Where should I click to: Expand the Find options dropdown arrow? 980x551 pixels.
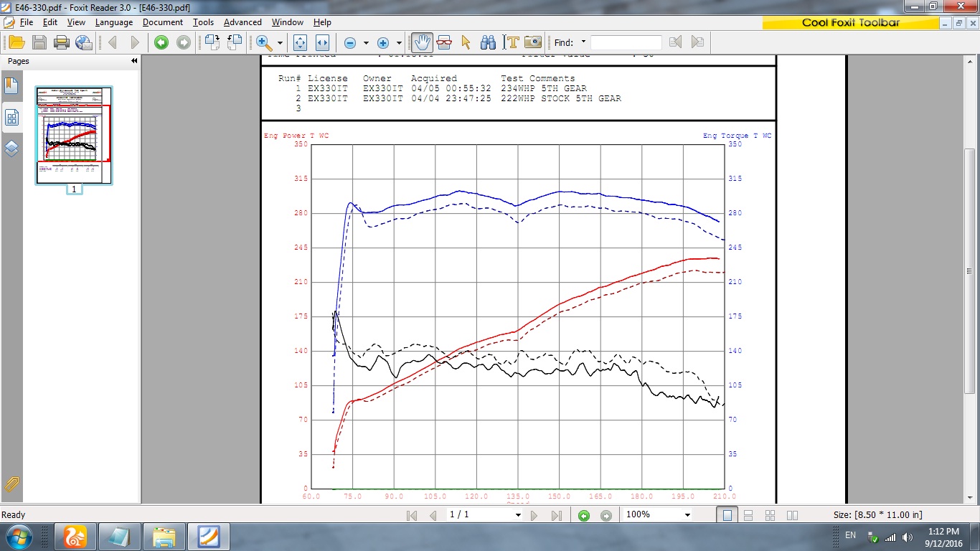(x=583, y=42)
